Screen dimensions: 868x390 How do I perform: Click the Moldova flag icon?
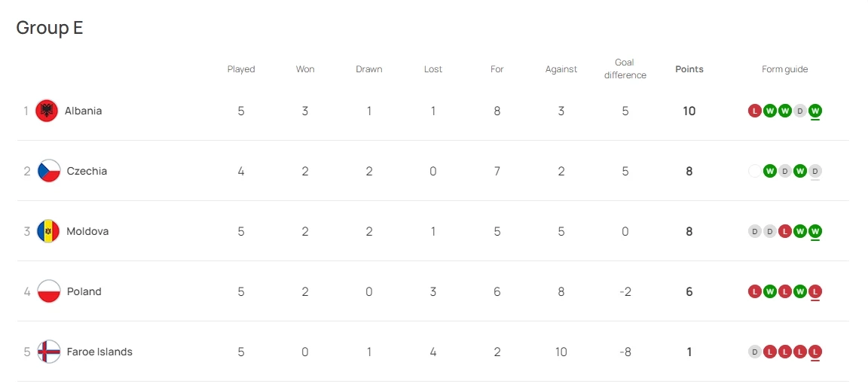[x=49, y=231]
